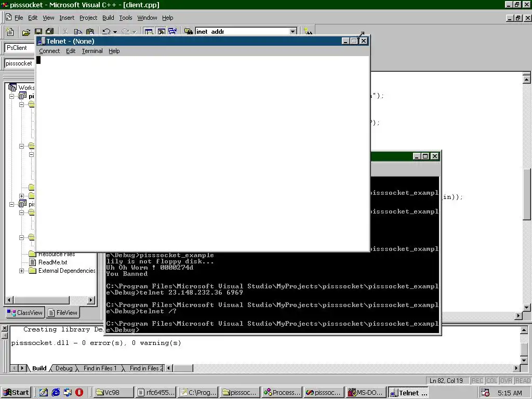Click the Paste toolbar icon
Viewport: 532px width, 399px height.
click(x=90, y=32)
